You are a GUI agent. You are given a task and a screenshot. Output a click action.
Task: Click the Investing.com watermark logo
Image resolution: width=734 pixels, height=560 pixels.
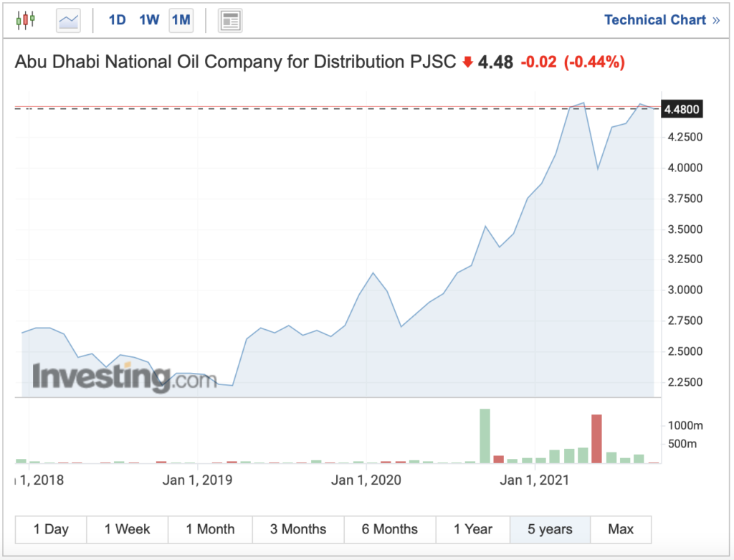point(125,377)
